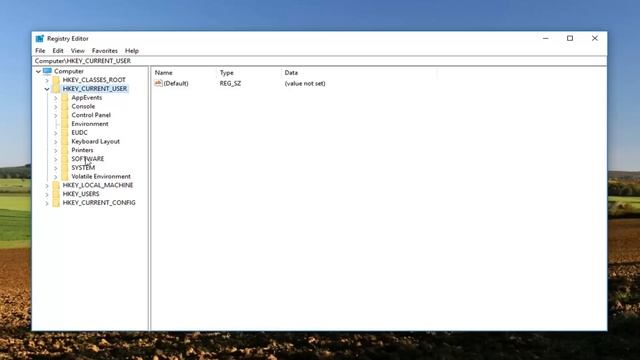
Task: Select the HKEY_CLASSES_ROOT label
Action: 94,80
